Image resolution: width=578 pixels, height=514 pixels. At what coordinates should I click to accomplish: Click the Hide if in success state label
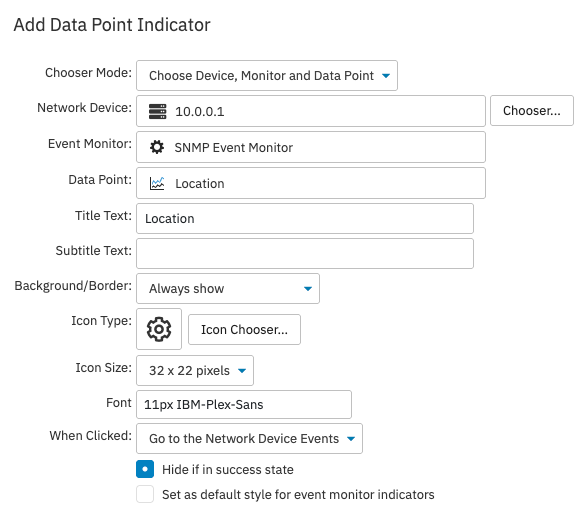click(228, 470)
